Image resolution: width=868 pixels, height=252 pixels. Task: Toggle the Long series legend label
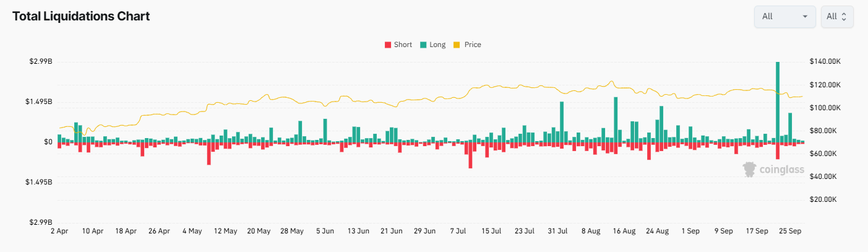(x=437, y=45)
